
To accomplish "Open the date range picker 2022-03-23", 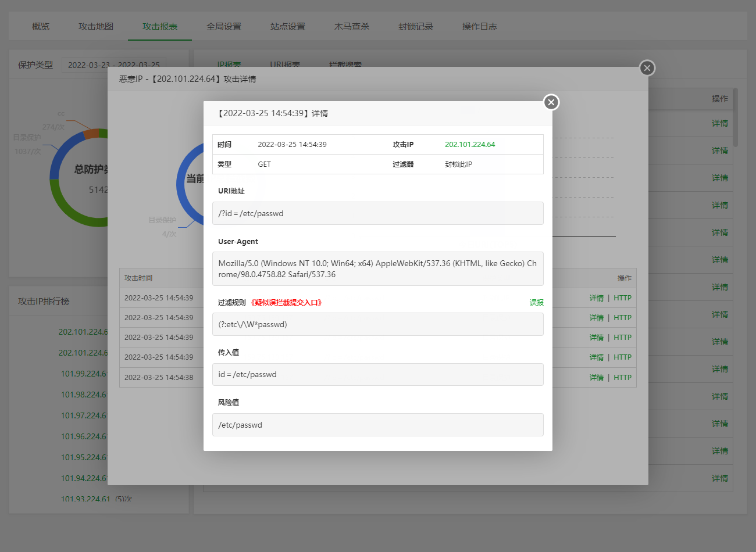I will click(x=114, y=65).
